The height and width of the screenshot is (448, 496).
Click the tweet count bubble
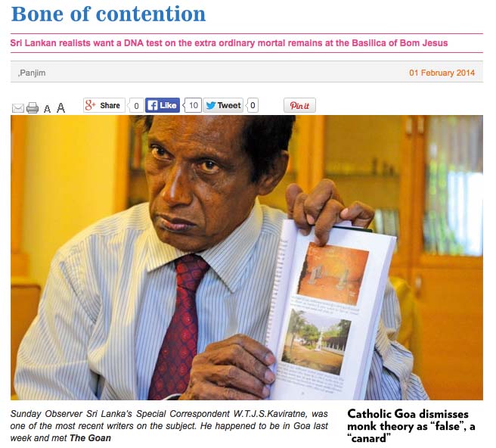[x=252, y=105]
